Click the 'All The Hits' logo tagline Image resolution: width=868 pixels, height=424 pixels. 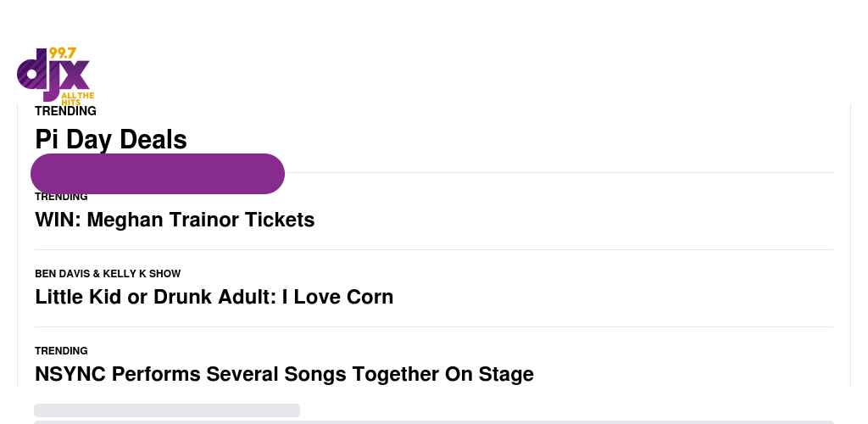tap(77, 98)
